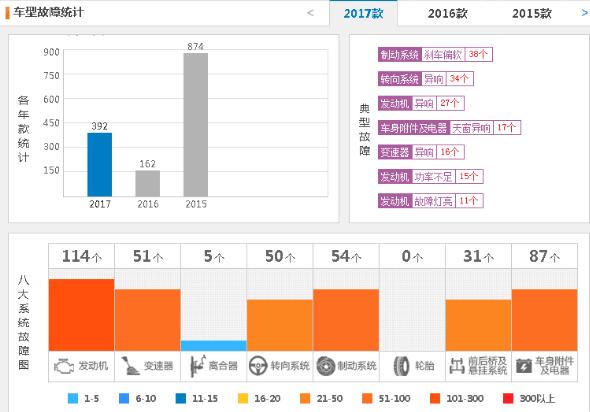The width and height of the screenshot is (590, 412).
Task: Select the active 2017款 tab
Action: pos(363,14)
